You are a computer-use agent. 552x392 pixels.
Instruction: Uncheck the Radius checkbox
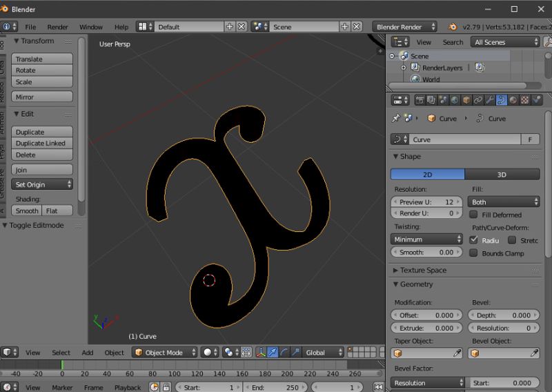coord(473,240)
